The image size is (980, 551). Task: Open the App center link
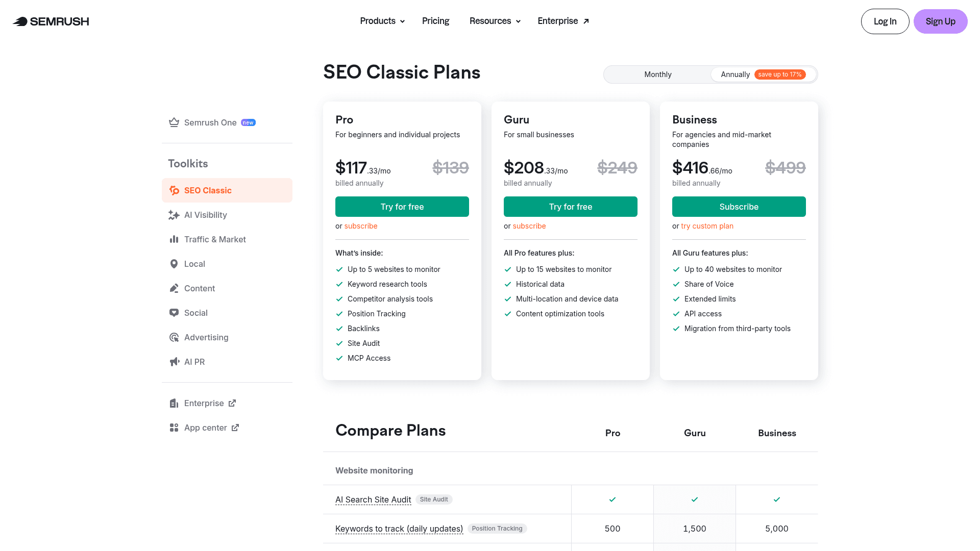pyautogui.click(x=206, y=428)
